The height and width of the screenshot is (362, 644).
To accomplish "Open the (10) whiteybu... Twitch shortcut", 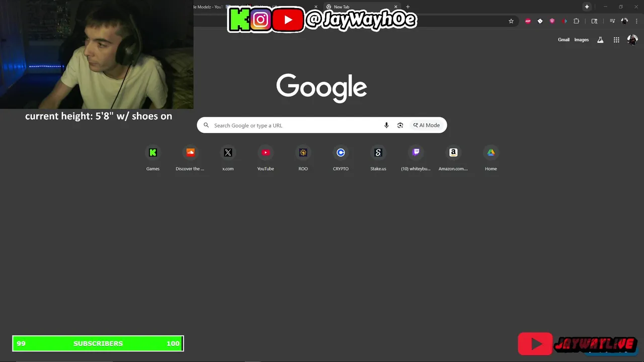I will (x=416, y=158).
